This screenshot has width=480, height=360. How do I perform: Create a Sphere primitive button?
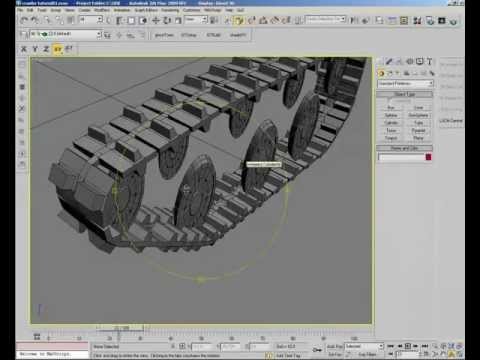(x=391, y=115)
